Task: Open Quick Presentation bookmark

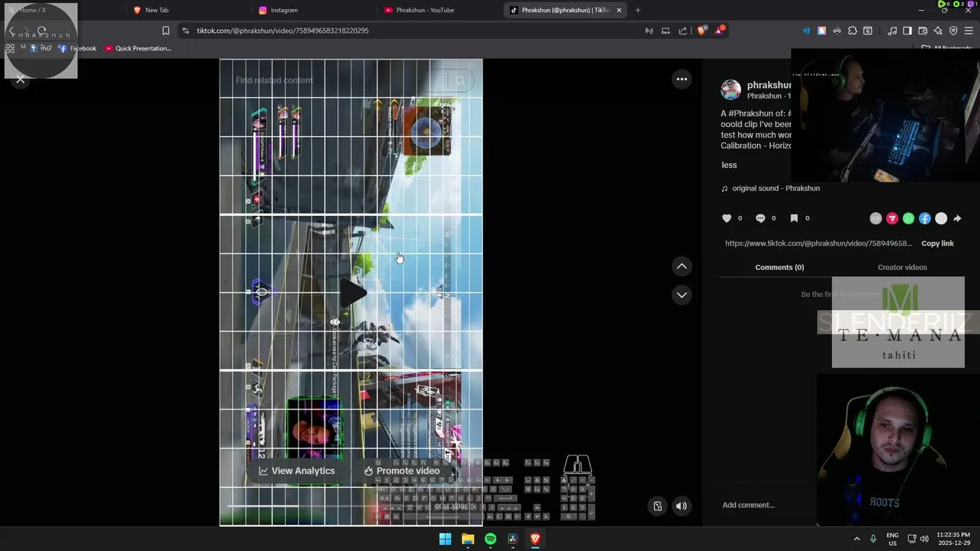Action: tap(139, 48)
